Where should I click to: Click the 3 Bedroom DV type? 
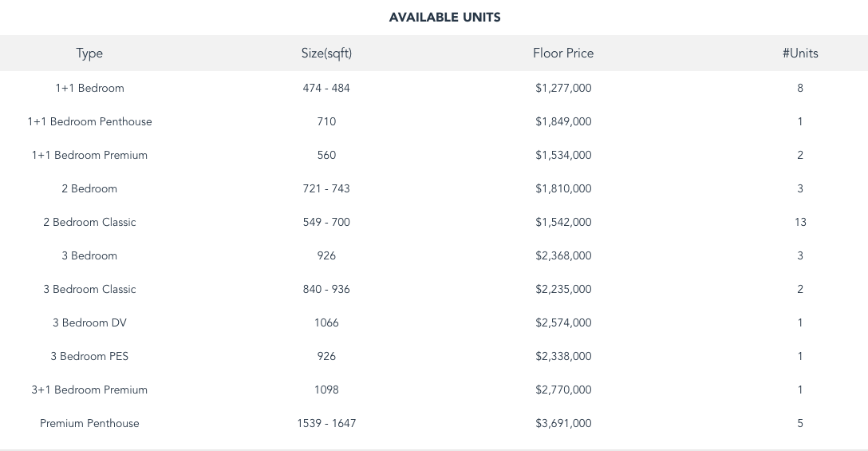click(89, 322)
